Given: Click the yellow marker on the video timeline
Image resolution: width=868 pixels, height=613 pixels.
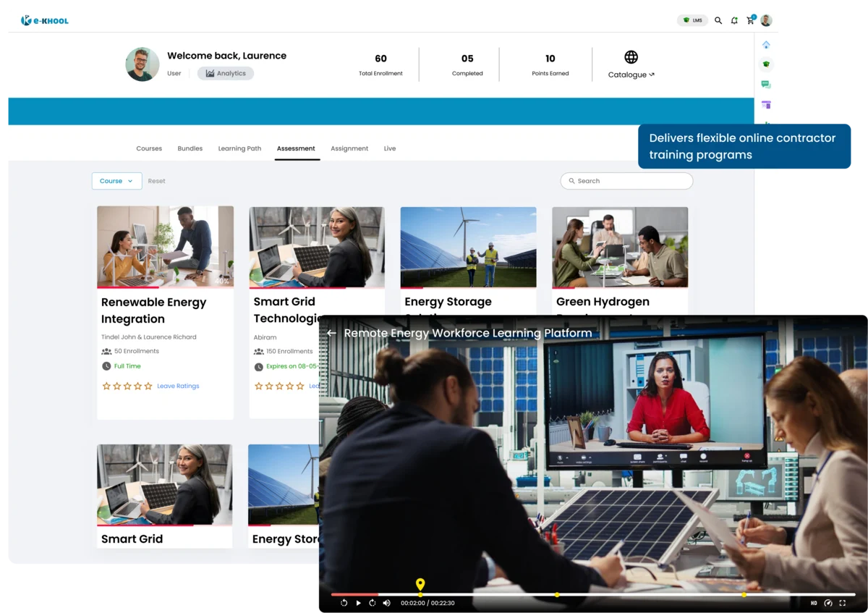Looking at the screenshot, I should coord(420,584).
